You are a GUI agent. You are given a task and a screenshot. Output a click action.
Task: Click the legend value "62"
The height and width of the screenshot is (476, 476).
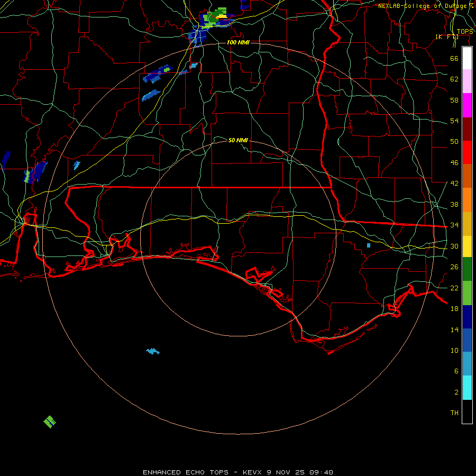pos(454,79)
